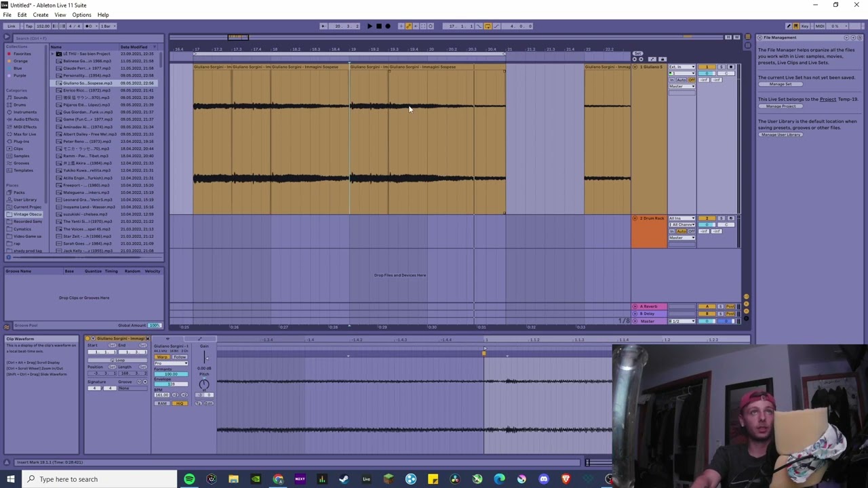Image resolution: width=868 pixels, height=488 pixels.
Task: Click the Set locator button
Action: (x=637, y=53)
